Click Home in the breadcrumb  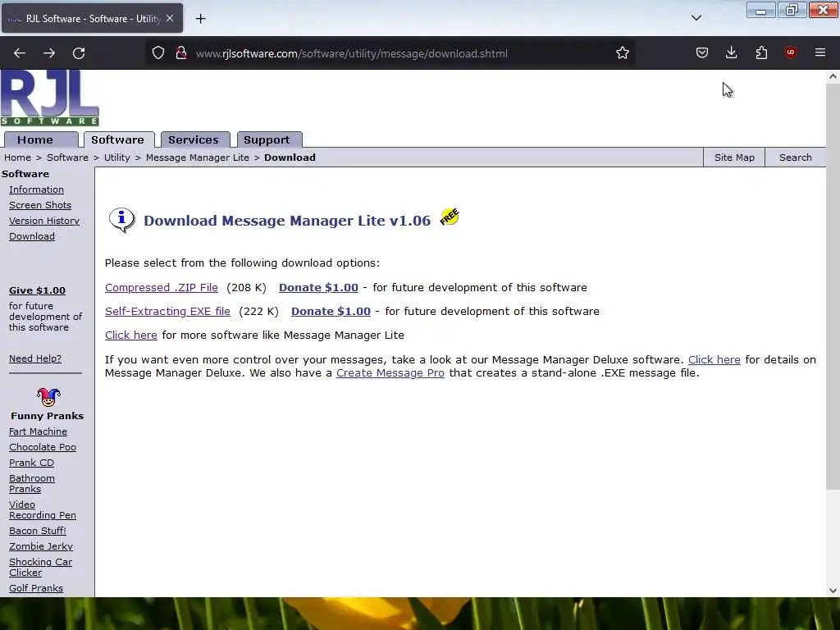(18, 157)
